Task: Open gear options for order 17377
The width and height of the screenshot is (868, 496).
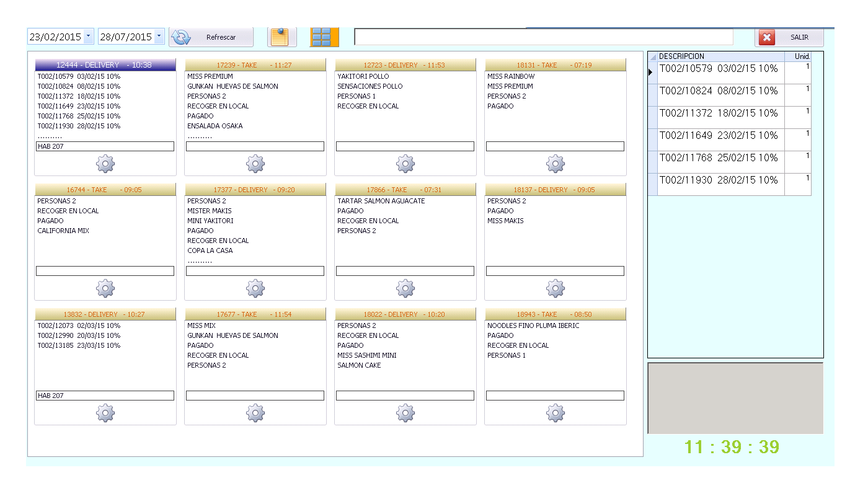Action: pyautogui.click(x=255, y=288)
